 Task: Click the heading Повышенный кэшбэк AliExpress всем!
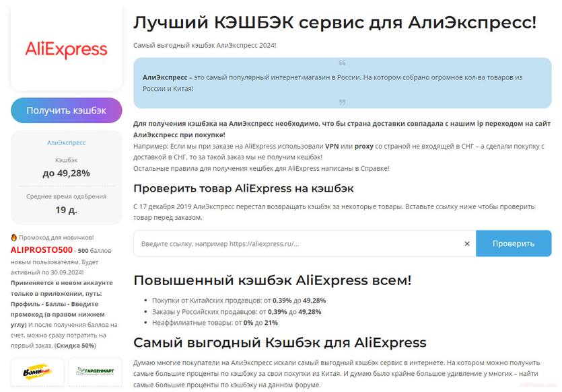click(281, 280)
